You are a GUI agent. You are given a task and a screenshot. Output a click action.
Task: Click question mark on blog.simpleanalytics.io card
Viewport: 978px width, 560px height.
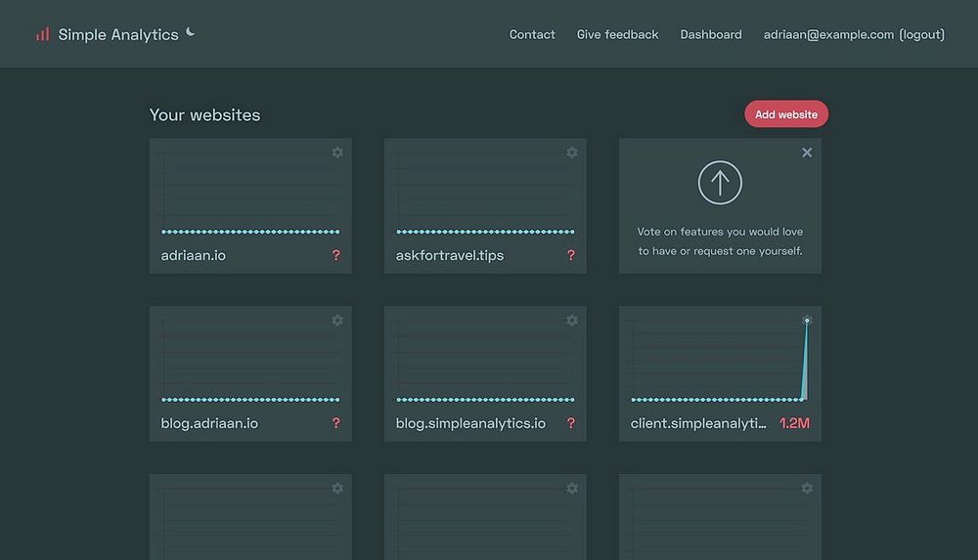point(571,423)
